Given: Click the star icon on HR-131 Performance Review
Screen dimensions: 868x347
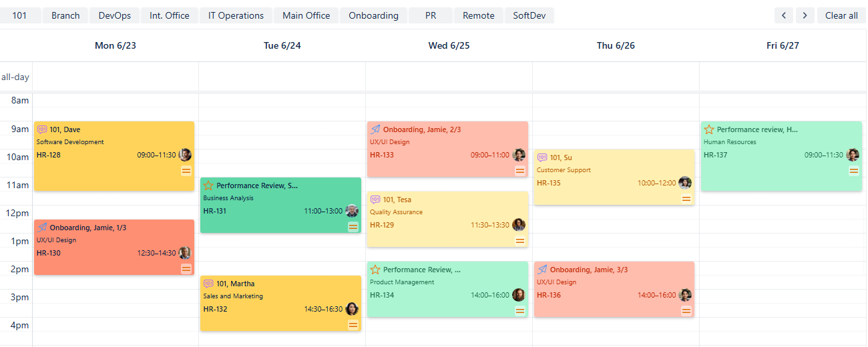Looking at the screenshot, I should [x=208, y=186].
